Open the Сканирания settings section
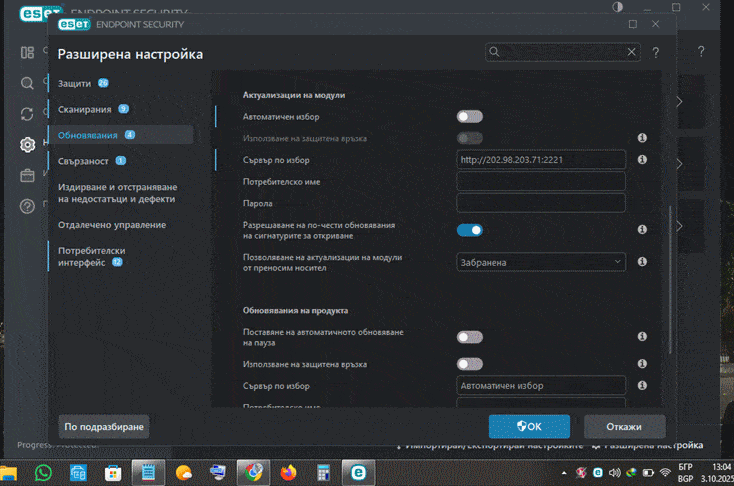 point(93,109)
